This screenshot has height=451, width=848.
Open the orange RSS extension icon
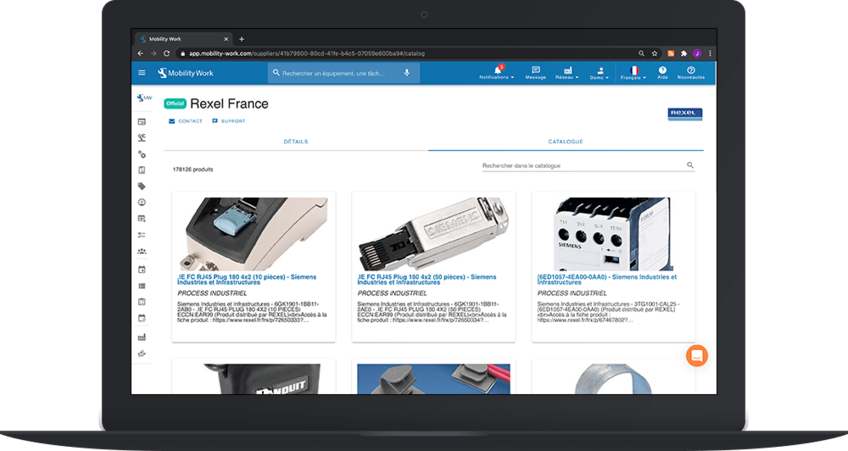coord(671,54)
